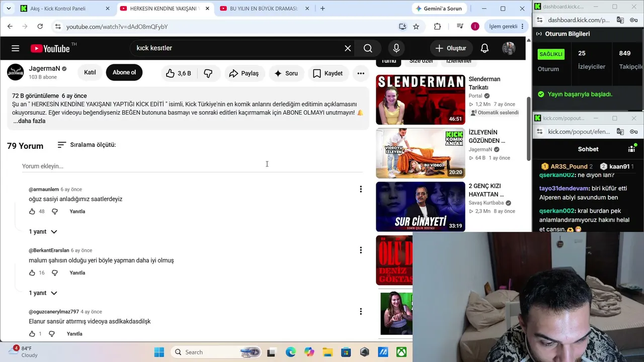Select the Size özel filter chip
Screen dimensions: 644x362
[421, 61]
